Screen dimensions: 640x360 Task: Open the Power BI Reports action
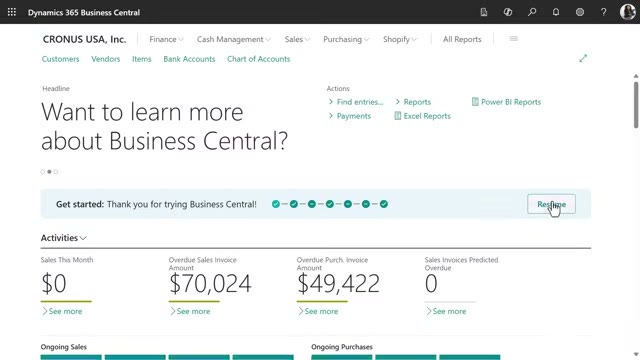click(x=507, y=102)
